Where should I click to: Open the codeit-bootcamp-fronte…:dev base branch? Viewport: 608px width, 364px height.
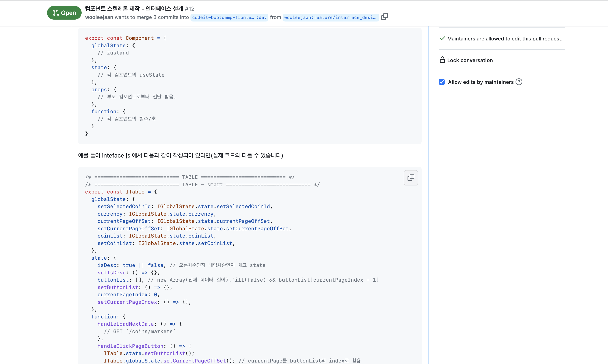(229, 17)
